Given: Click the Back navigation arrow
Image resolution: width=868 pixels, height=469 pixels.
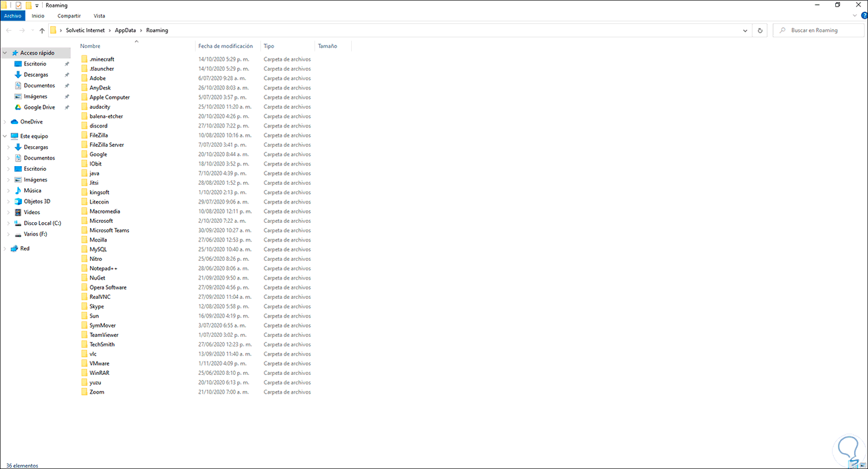Looking at the screenshot, I should click(x=9, y=30).
